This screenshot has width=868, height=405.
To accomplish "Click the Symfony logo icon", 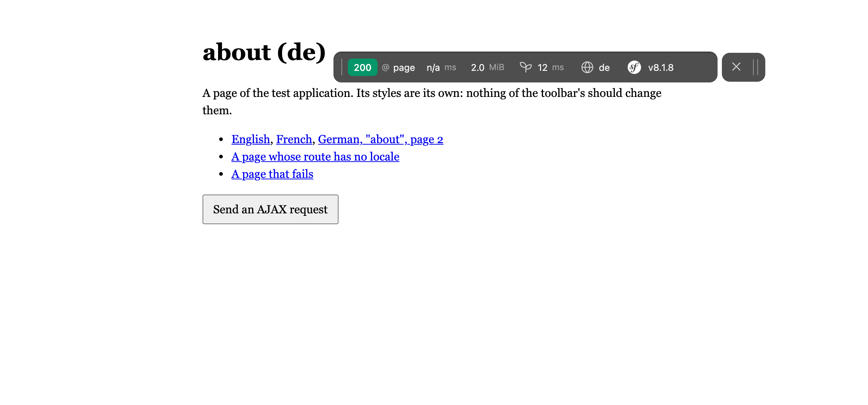I will click(x=634, y=67).
